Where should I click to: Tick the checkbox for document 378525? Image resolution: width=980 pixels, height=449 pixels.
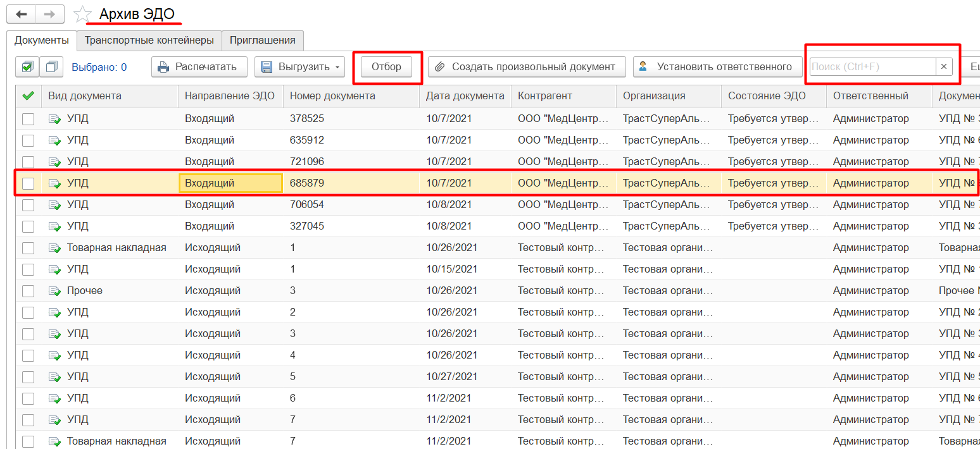point(28,119)
